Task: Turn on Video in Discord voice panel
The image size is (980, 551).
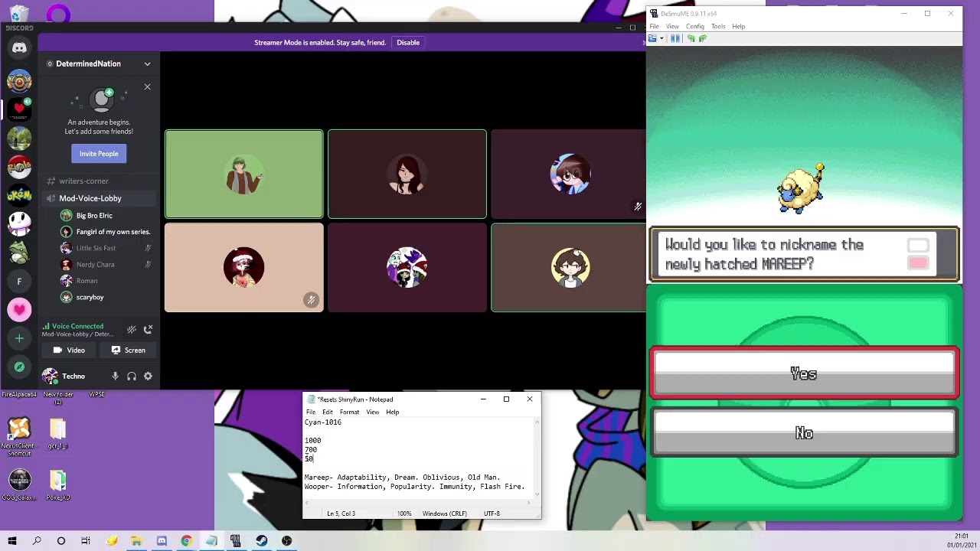Action: click(x=70, y=350)
